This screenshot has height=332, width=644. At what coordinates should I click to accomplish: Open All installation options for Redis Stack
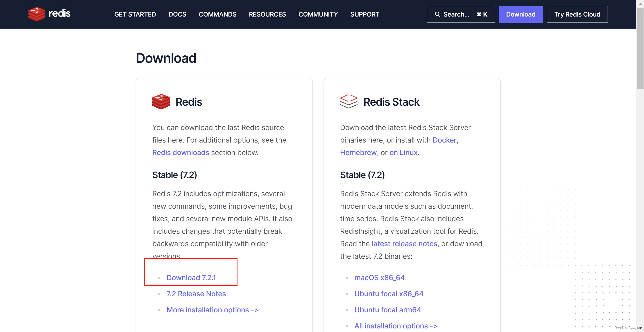coord(396,326)
